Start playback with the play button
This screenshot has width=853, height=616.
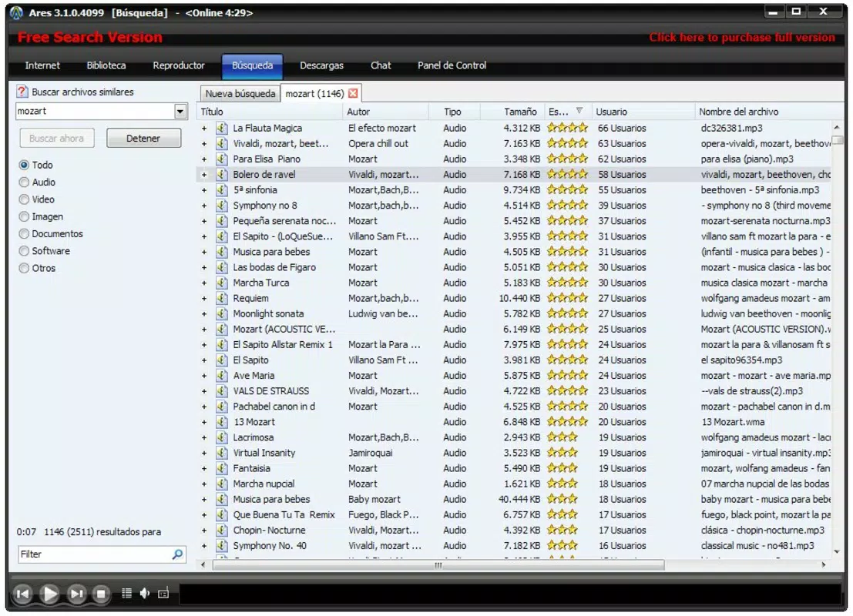[x=49, y=594]
